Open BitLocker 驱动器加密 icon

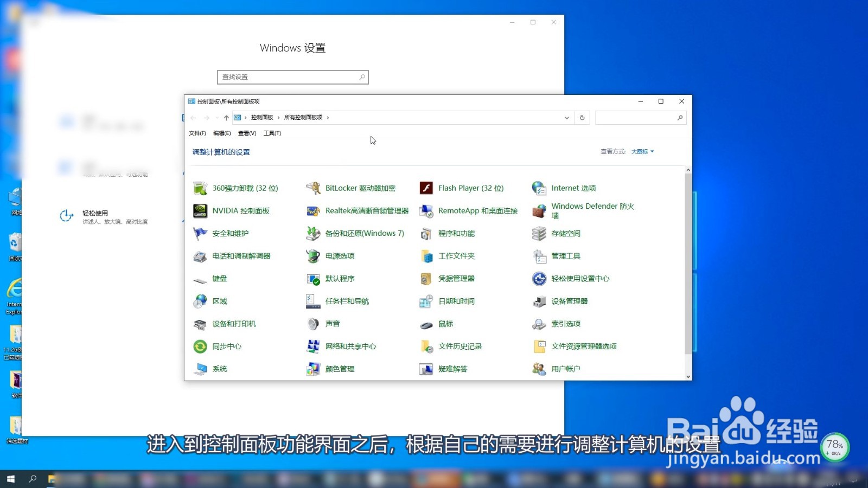pyautogui.click(x=313, y=188)
